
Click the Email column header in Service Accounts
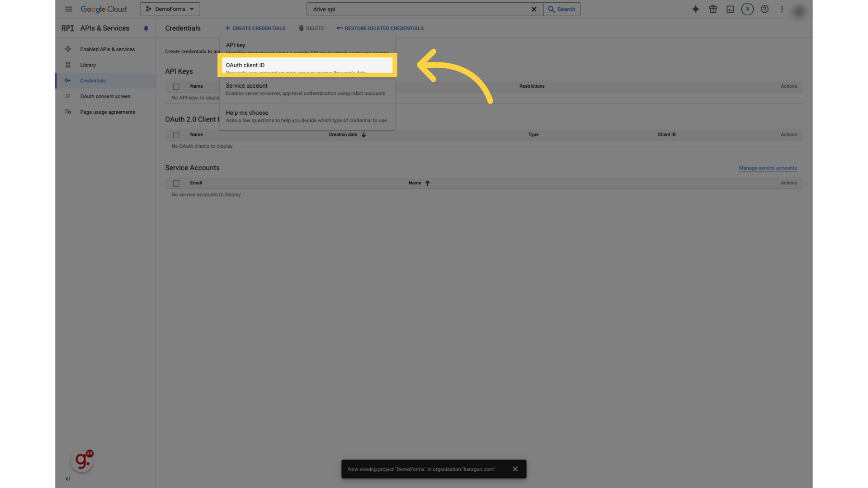click(196, 183)
